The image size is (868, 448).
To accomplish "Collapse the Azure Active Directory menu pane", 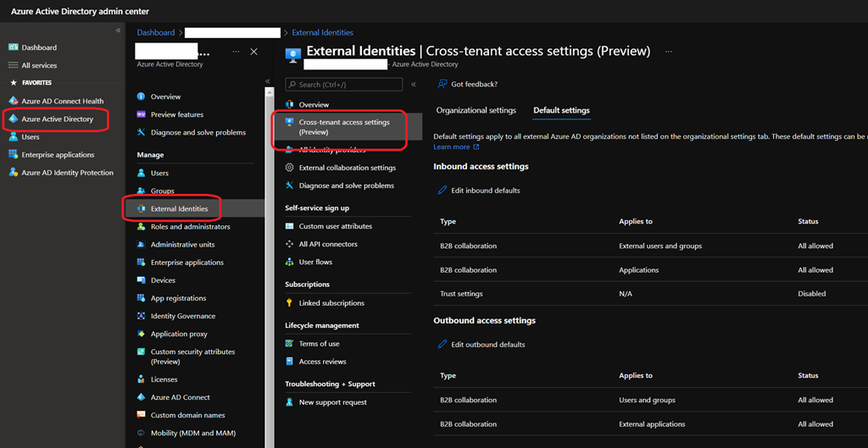I will pos(268,81).
